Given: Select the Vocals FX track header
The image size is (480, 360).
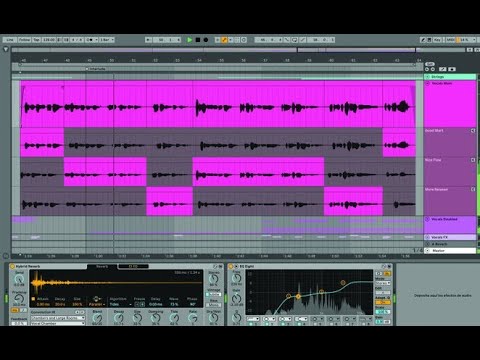Looking at the screenshot, I should (450, 237).
